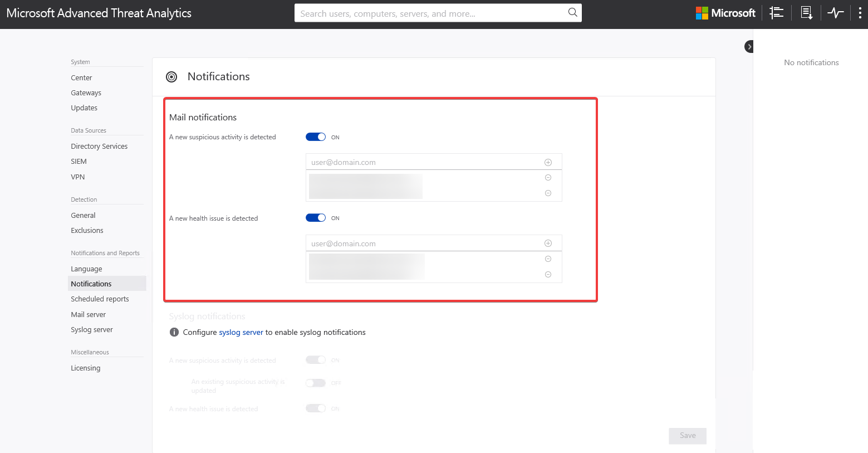Open Scheduled reports settings page

(x=100, y=299)
